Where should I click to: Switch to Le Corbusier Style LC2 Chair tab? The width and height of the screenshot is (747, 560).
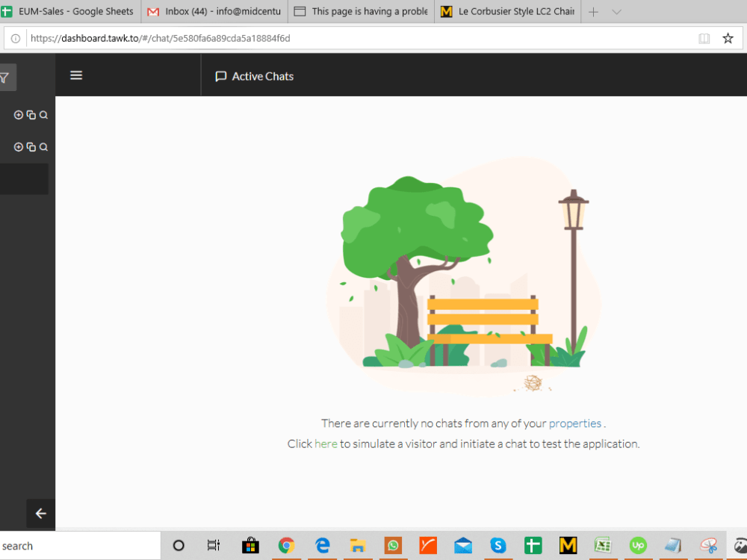click(508, 11)
